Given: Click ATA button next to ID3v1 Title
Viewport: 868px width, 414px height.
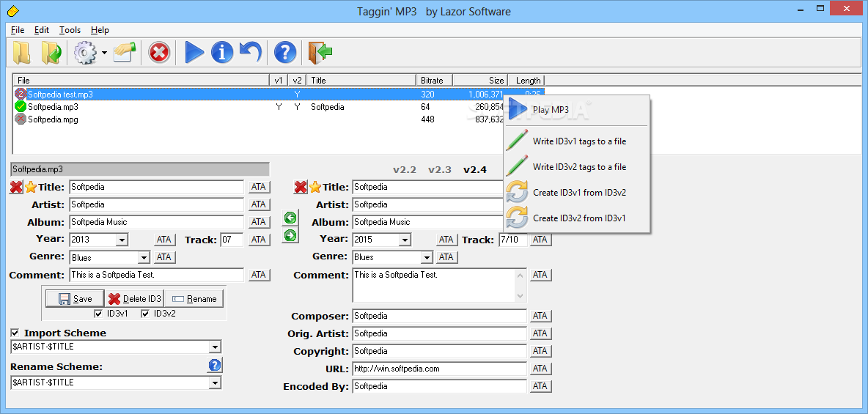Looking at the screenshot, I should point(259,187).
